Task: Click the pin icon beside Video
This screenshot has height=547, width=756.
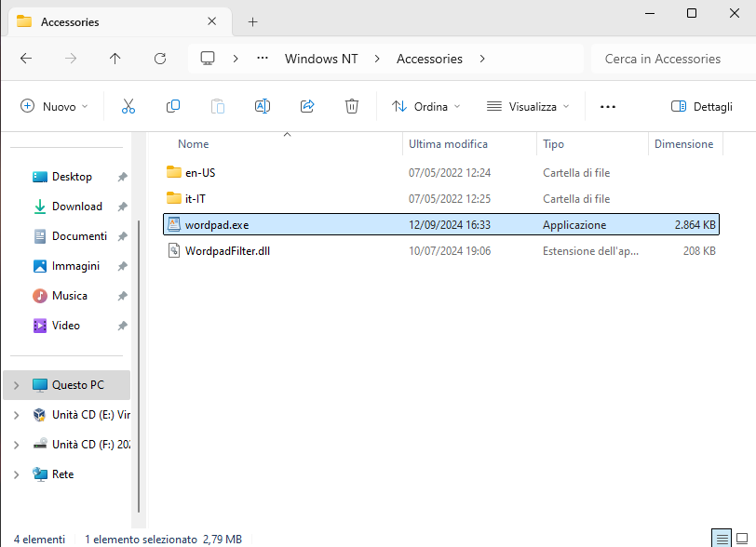Action: (123, 326)
